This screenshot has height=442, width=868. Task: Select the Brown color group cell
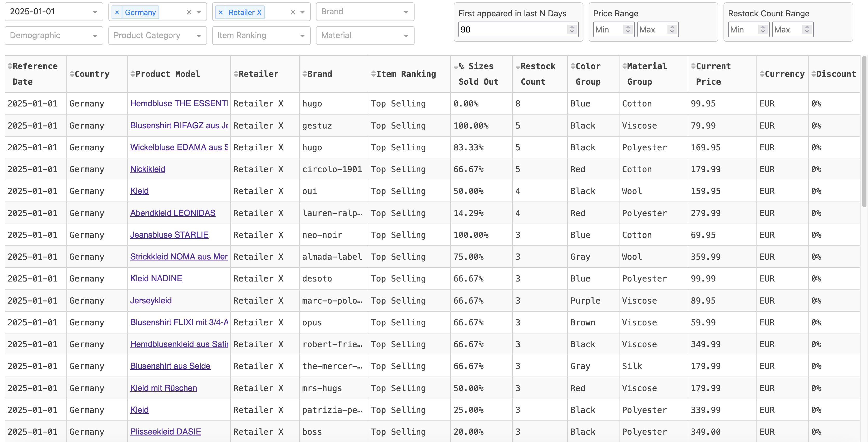[x=593, y=323]
